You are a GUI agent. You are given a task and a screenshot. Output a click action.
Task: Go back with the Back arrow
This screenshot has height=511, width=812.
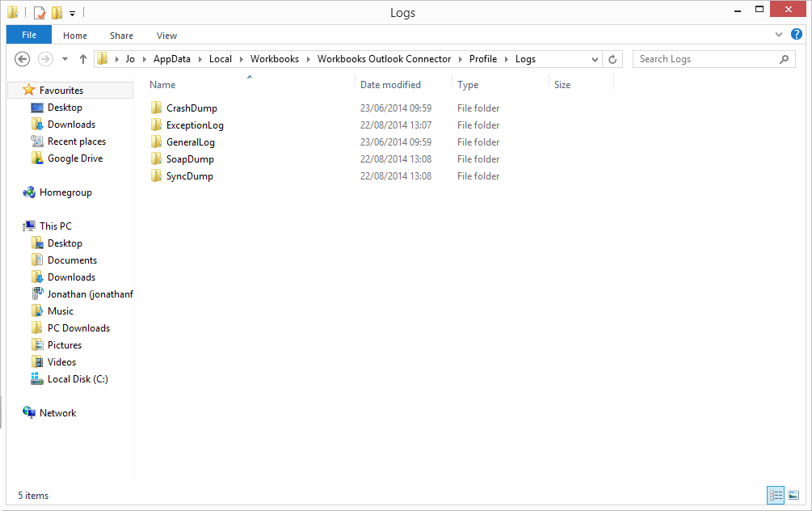[x=23, y=59]
